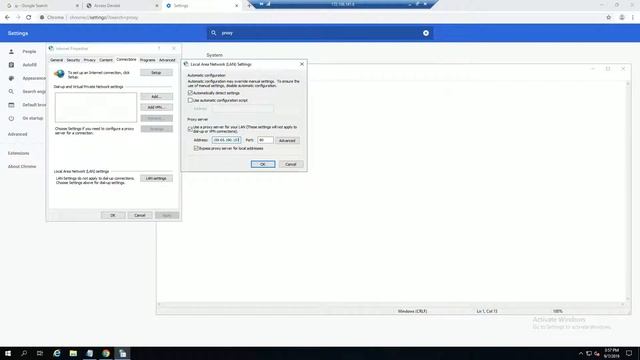The height and width of the screenshot is (360, 640).
Task: Click Cancel in Internet Properties
Action: [140, 215]
